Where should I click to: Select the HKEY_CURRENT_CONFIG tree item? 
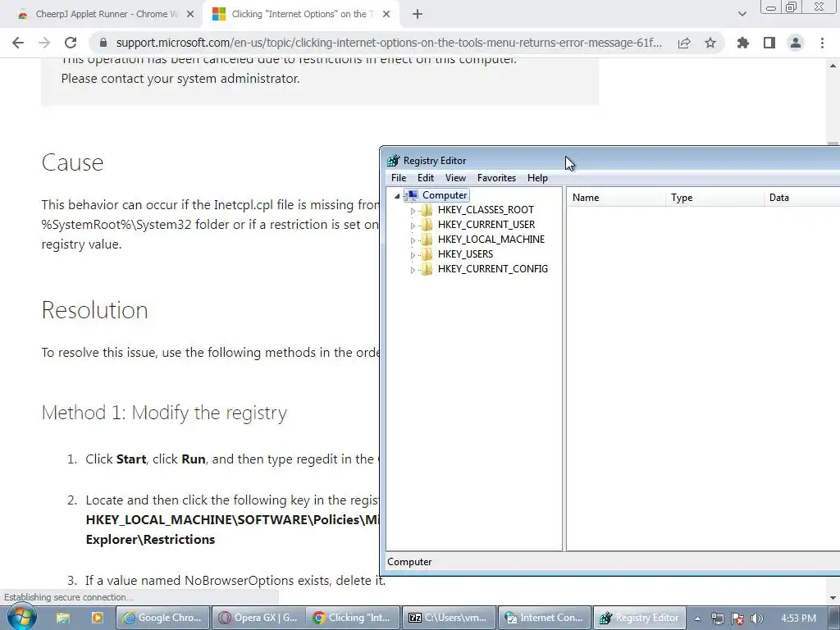coord(493,269)
